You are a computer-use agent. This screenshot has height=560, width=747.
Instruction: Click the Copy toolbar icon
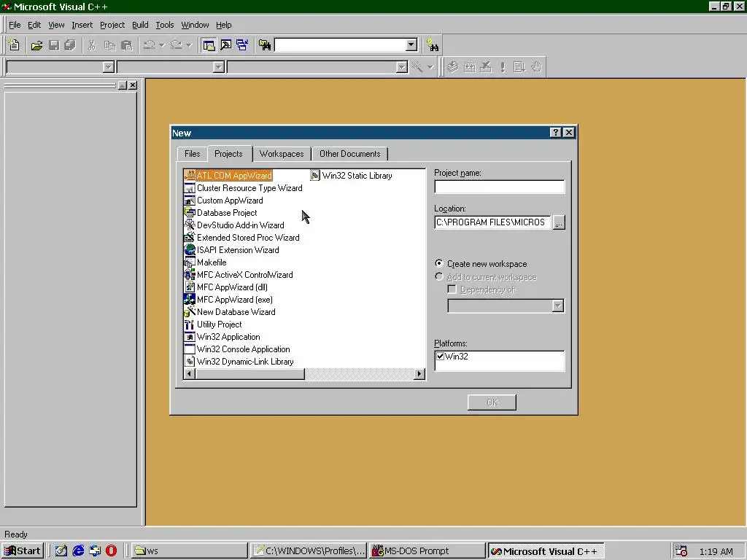coord(109,45)
